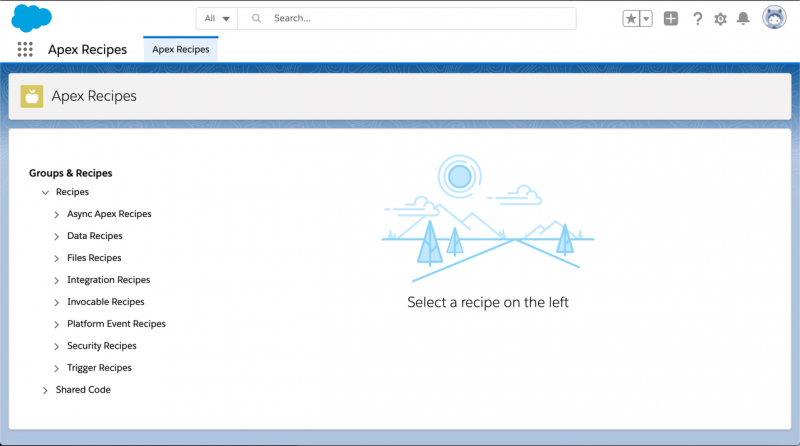Expand Data Recipes chevron
The height and width of the screenshot is (446, 800).
[x=57, y=236]
